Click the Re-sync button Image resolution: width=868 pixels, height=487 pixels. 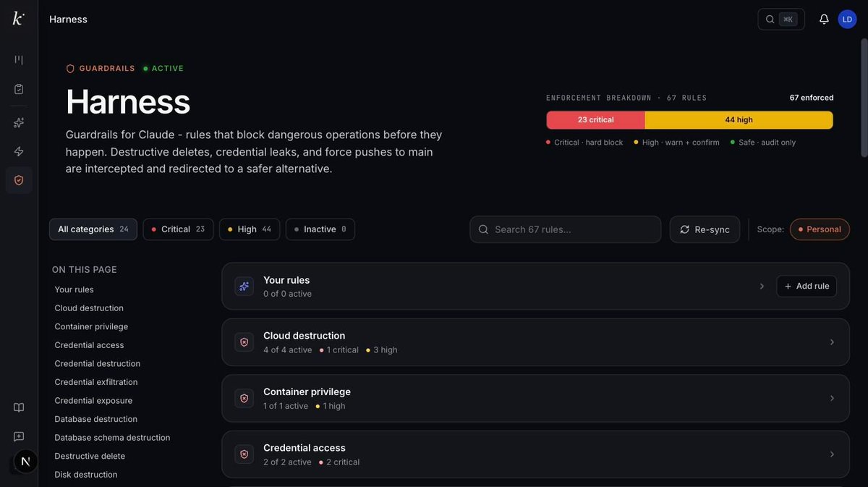pyautogui.click(x=705, y=229)
